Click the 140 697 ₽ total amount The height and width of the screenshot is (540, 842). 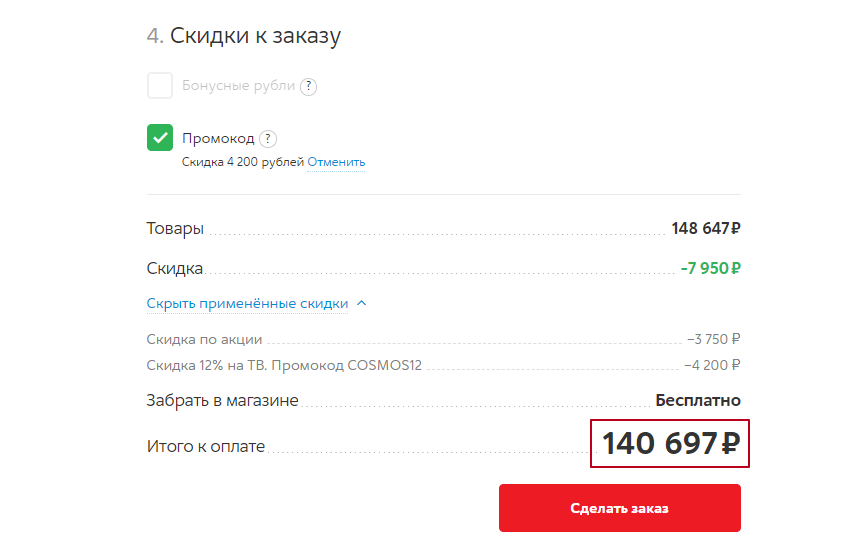(670, 443)
